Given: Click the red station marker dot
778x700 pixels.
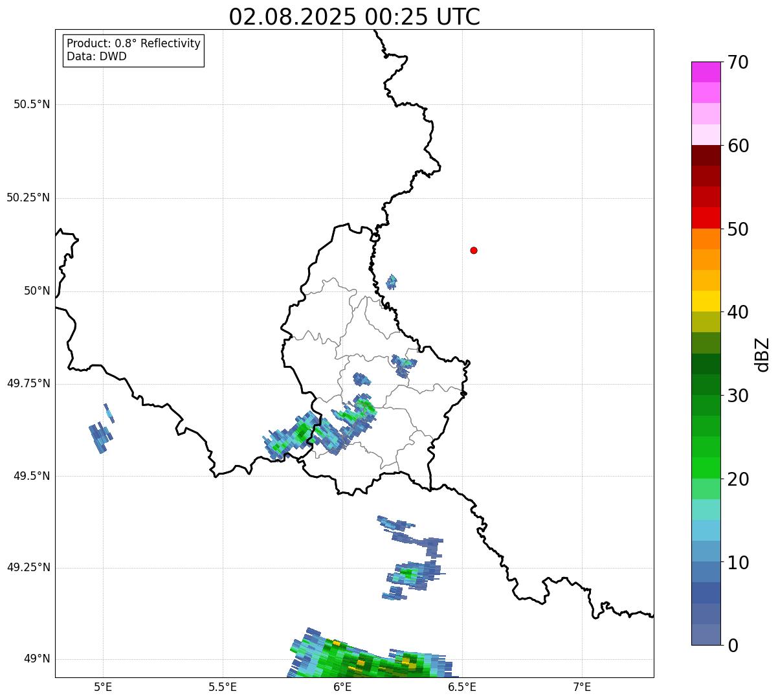Looking at the screenshot, I should 474,250.
